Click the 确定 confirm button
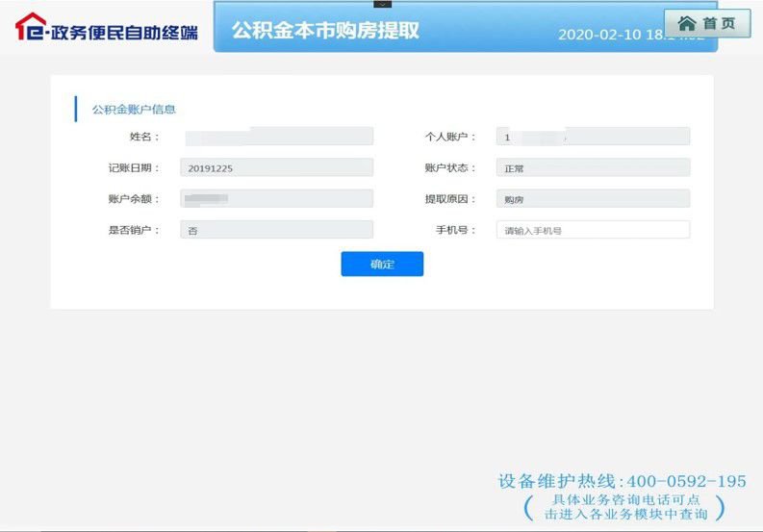The width and height of the screenshot is (763, 532). 382,264
